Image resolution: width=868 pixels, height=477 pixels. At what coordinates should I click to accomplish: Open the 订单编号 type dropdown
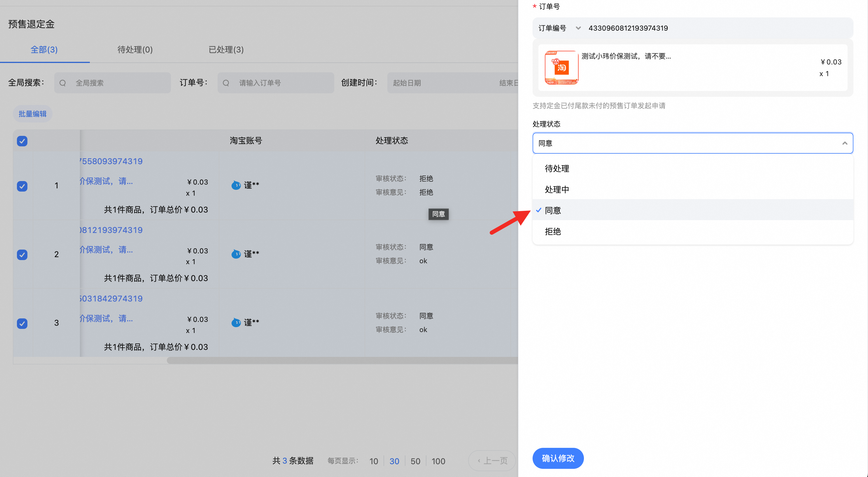[559, 28]
